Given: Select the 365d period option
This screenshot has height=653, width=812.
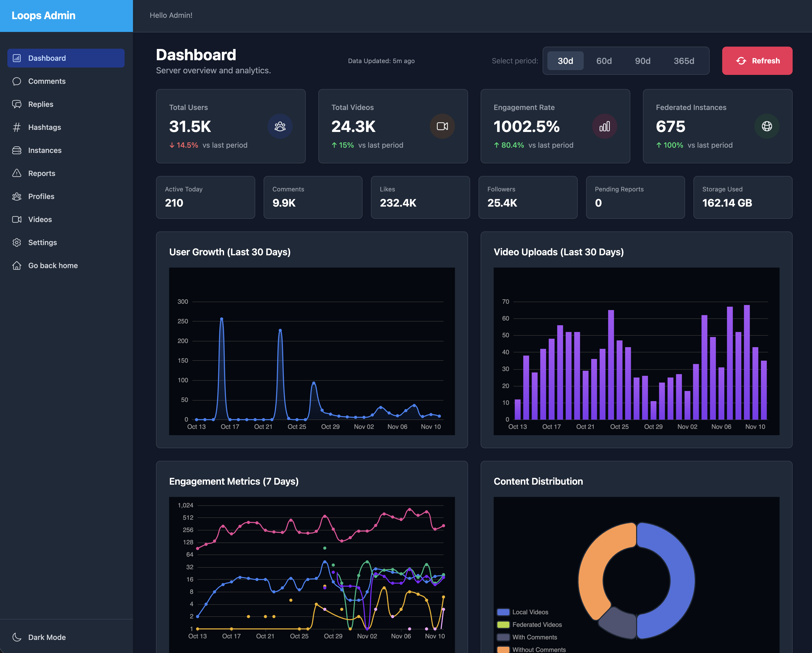Looking at the screenshot, I should pyautogui.click(x=683, y=61).
